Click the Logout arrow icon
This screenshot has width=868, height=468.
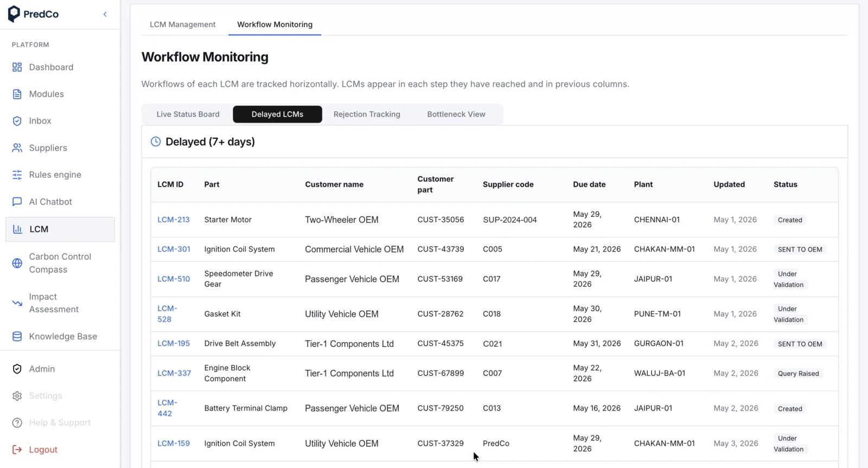pos(17,450)
